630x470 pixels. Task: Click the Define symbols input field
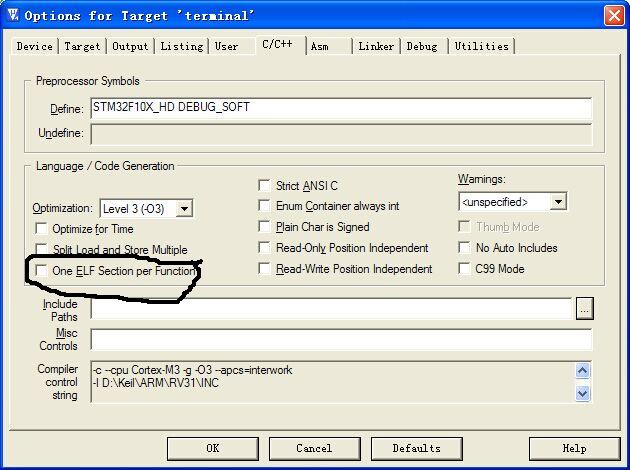(x=341, y=108)
